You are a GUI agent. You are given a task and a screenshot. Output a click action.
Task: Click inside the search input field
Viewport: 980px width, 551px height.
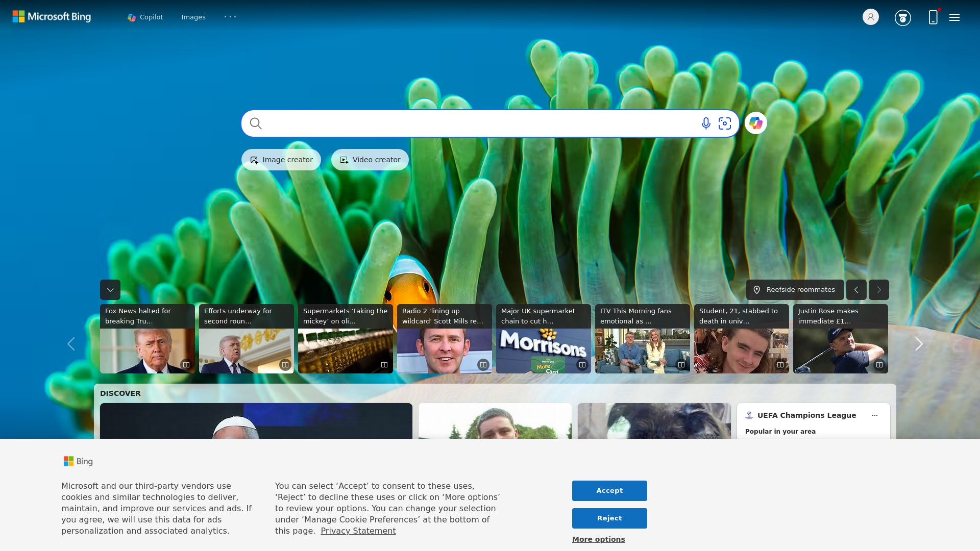coord(459,123)
